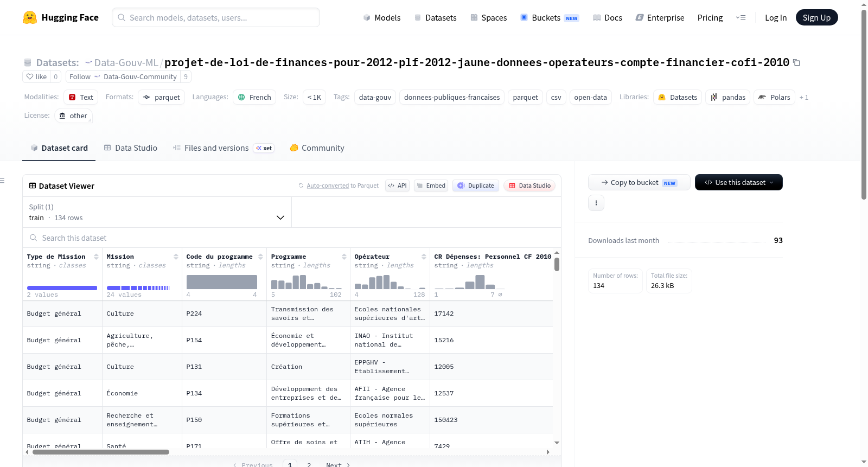The width and height of the screenshot is (868, 467).
Task: Go to page 2 of rows
Action: (x=309, y=464)
